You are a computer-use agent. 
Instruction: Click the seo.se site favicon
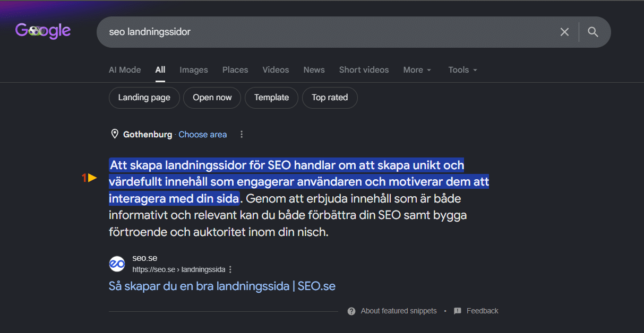[x=117, y=264]
